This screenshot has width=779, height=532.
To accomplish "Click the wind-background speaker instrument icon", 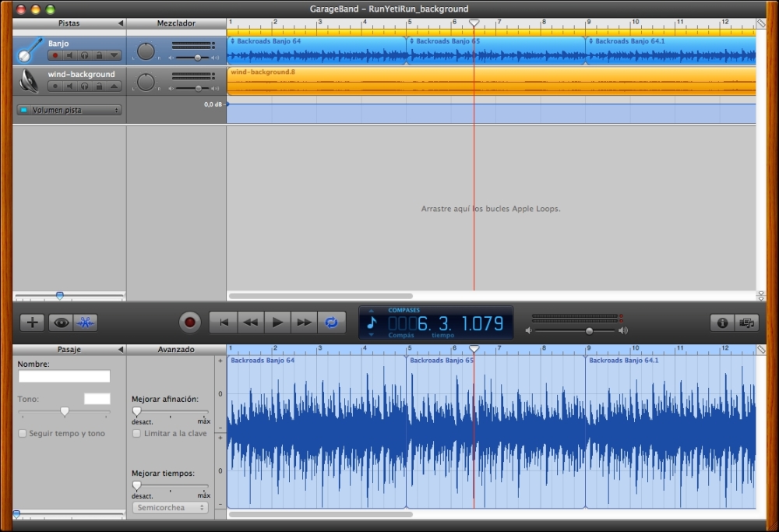I will [28, 81].
